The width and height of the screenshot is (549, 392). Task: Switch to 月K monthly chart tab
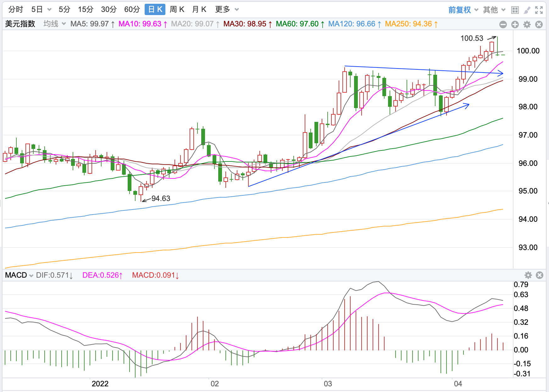[199, 9]
